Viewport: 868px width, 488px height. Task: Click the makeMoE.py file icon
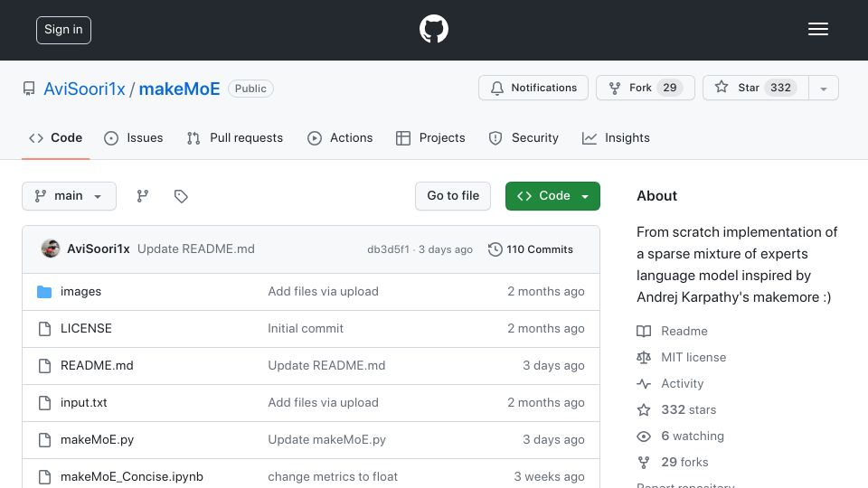(44, 440)
